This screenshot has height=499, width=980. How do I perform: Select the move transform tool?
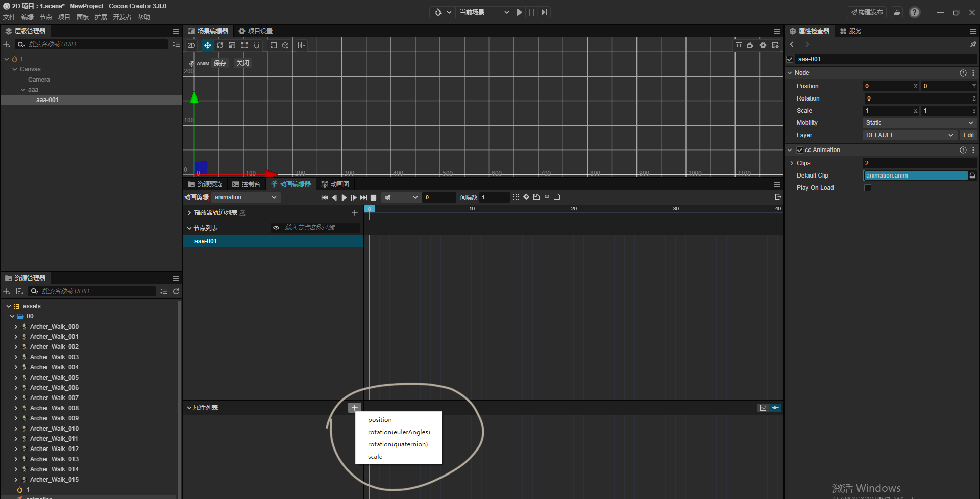coord(207,45)
